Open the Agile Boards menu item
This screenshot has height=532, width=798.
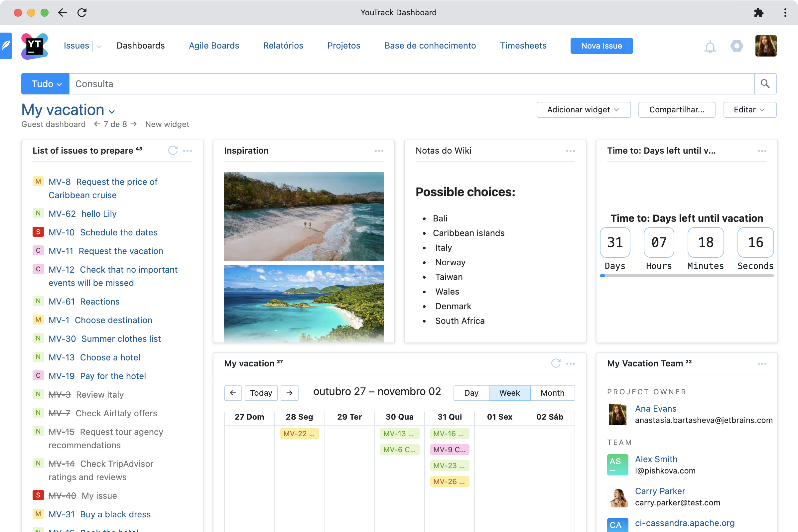click(x=214, y=46)
